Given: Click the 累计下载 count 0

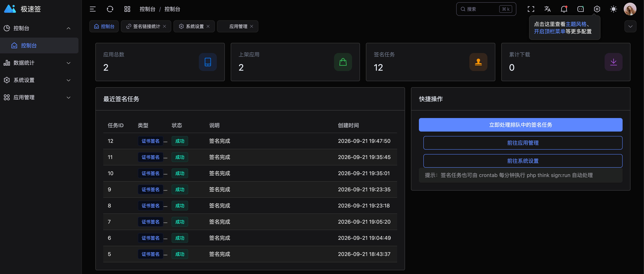Looking at the screenshot, I should (x=512, y=68).
